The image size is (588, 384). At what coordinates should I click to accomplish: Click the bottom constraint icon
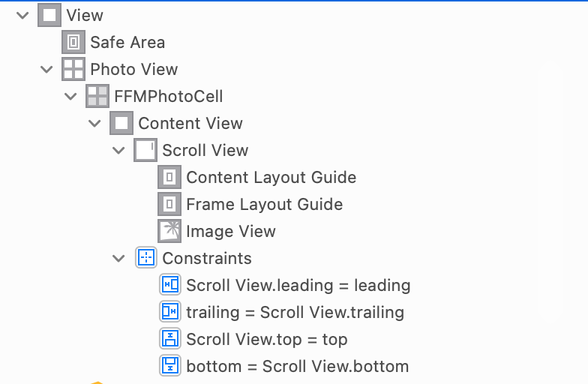pyautogui.click(x=170, y=366)
